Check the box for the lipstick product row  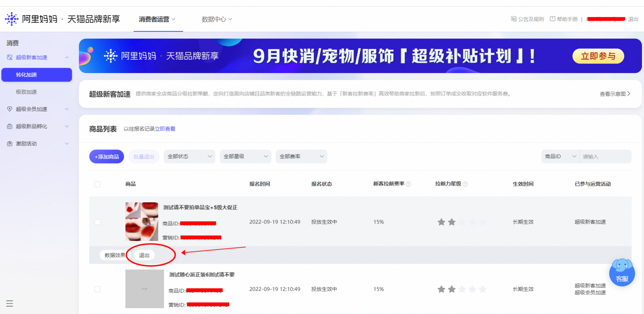98,222
